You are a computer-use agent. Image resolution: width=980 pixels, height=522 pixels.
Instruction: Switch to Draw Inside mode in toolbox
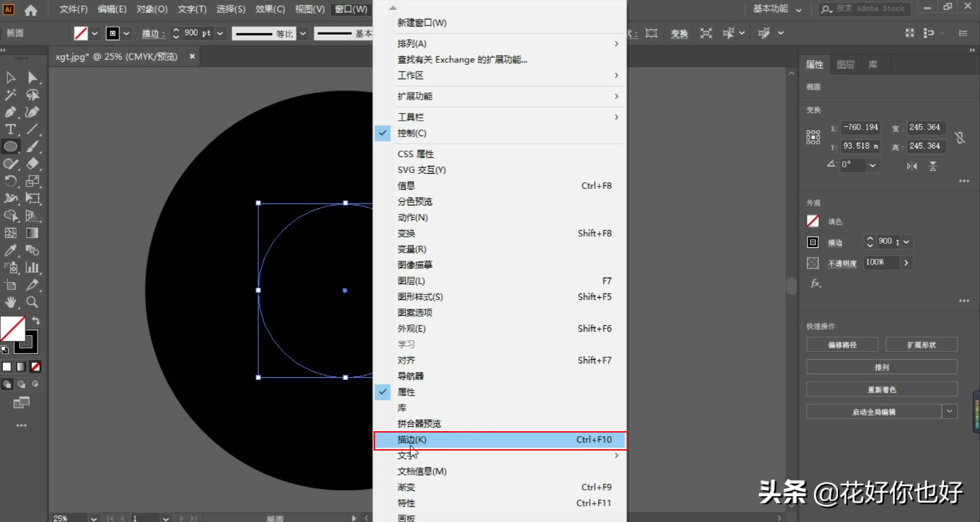click(x=35, y=384)
